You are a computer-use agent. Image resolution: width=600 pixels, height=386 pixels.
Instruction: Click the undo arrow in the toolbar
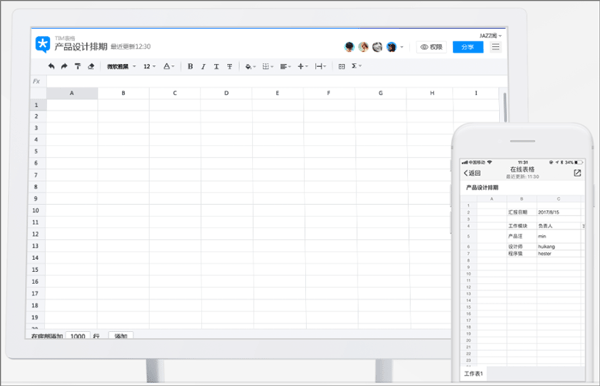51,66
